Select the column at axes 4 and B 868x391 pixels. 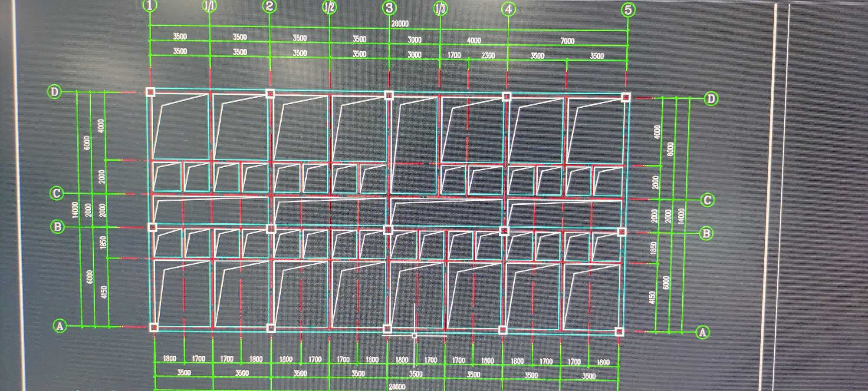[504, 231]
